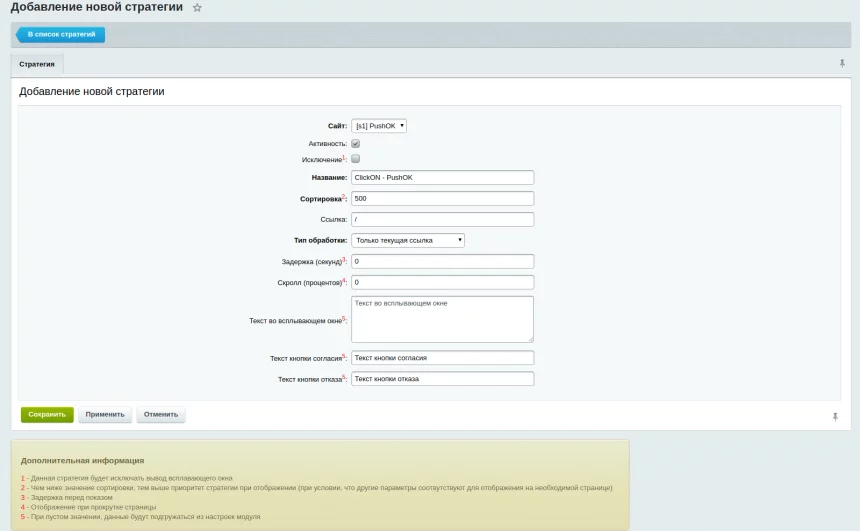Click the popup window text area
Viewport: 860px width, 531px height.
click(442, 319)
